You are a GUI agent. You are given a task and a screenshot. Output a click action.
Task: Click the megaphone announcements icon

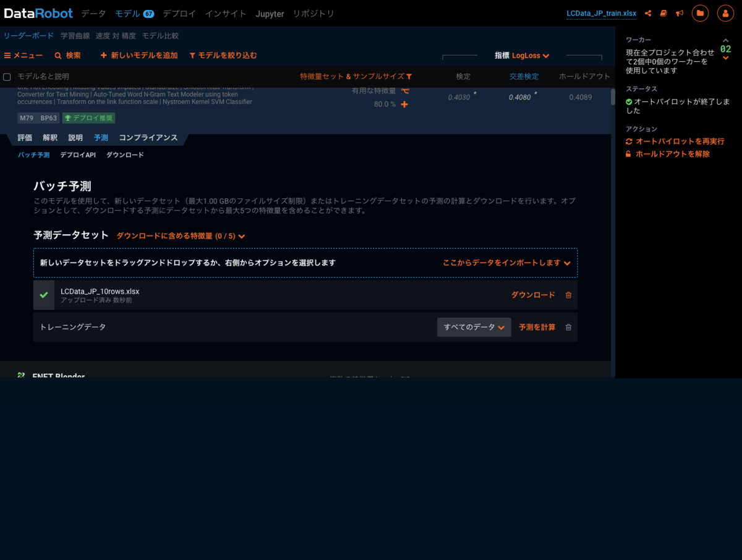click(x=680, y=13)
